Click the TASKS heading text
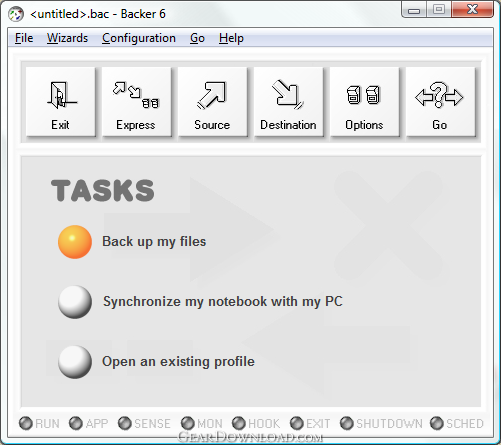This screenshot has width=501, height=445. 103,191
